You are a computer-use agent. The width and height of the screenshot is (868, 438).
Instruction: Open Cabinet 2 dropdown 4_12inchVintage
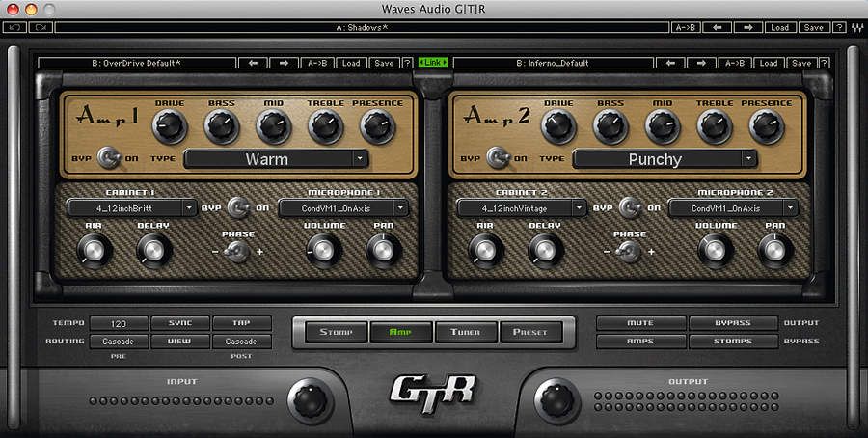pyautogui.click(x=522, y=208)
